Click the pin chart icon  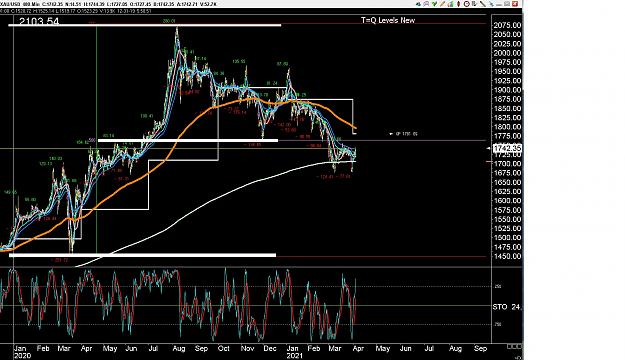(x=491, y=4)
